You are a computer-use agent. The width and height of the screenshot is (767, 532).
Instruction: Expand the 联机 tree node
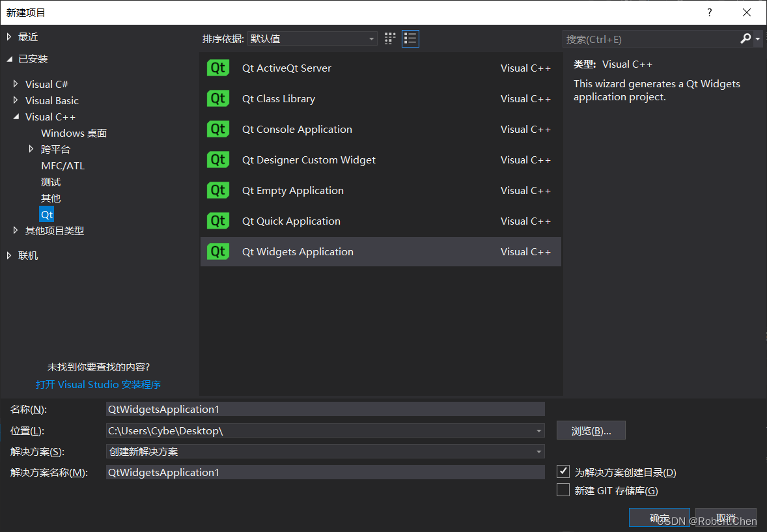pos(9,255)
